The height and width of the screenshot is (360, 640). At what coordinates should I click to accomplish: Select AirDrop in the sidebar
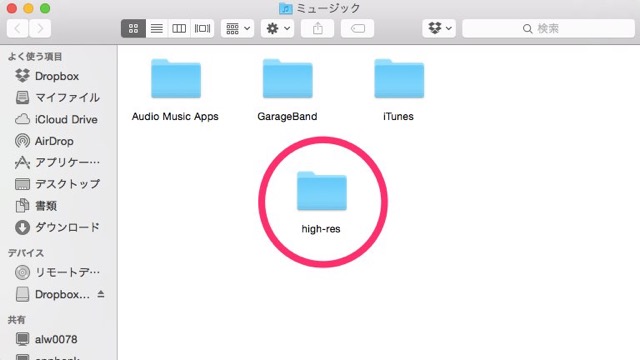44,141
